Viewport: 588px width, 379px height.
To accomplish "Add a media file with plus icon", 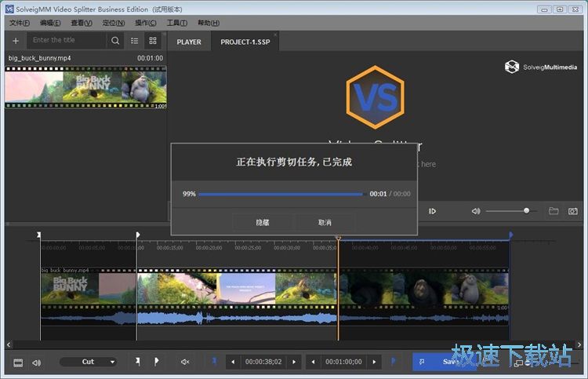I will click(16, 41).
